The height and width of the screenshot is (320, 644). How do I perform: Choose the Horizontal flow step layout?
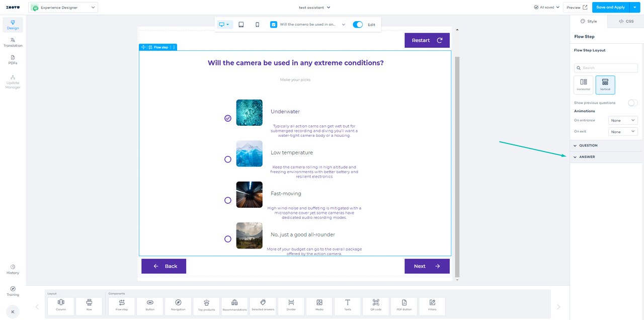click(584, 85)
